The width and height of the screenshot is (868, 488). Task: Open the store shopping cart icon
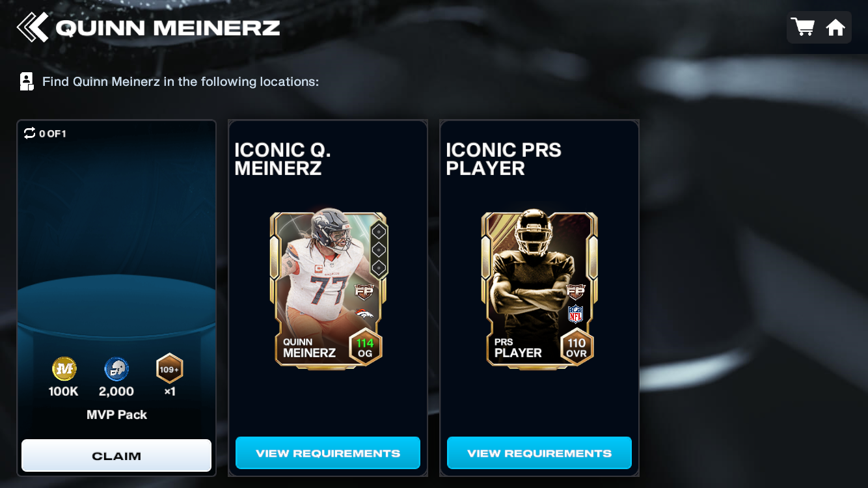pos(802,27)
